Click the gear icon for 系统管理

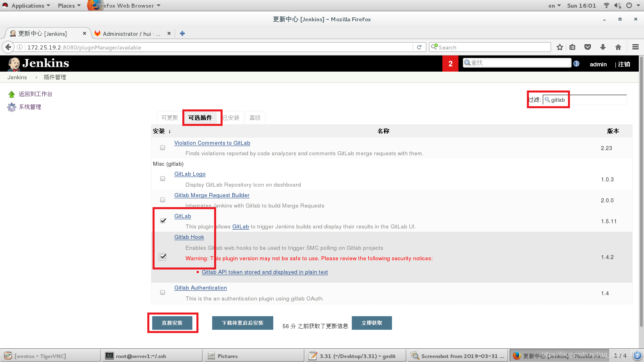tap(12, 107)
